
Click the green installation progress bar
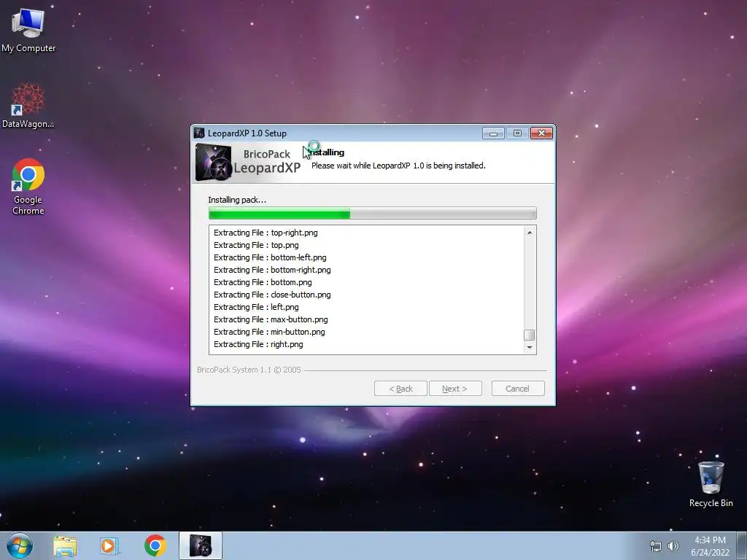(x=372, y=214)
